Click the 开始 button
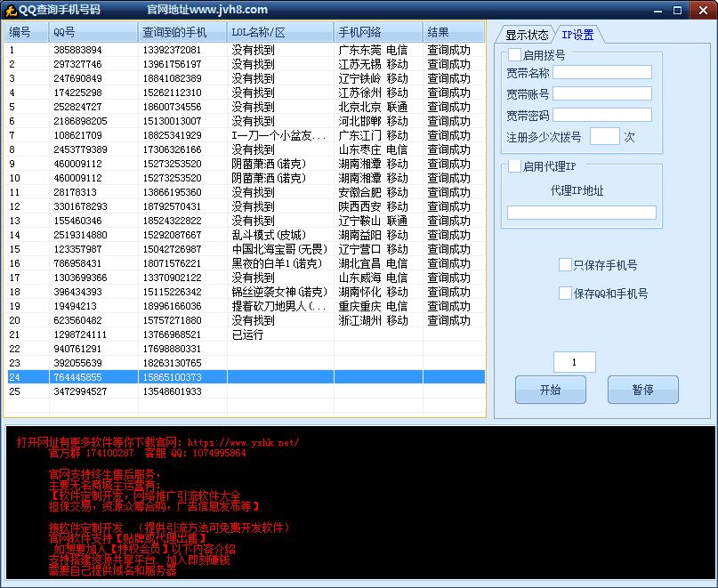The height and width of the screenshot is (588, 718). click(x=551, y=390)
